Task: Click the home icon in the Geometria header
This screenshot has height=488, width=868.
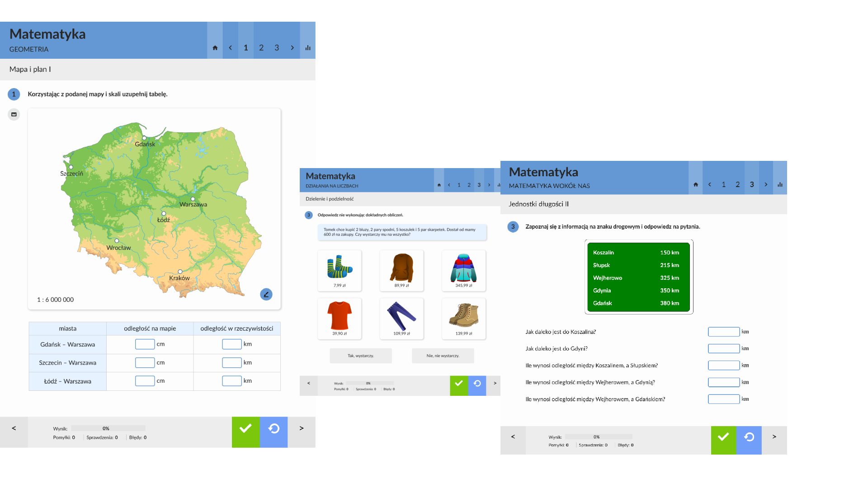Action: [x=215, y=47]
